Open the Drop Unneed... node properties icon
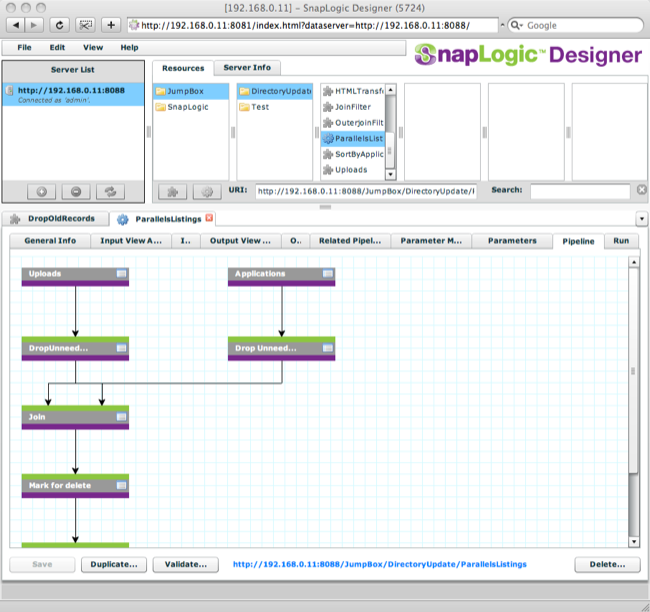The height and width of the screenshot is (612, 650). [327, 348]
